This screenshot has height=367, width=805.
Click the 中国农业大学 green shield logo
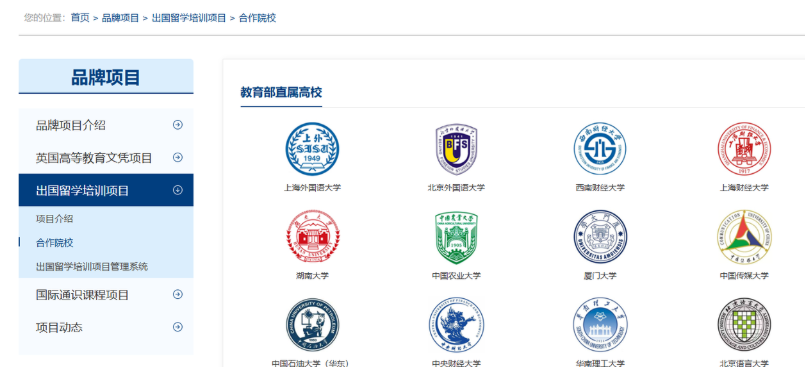pyautogui.click(x=456, y=238)
